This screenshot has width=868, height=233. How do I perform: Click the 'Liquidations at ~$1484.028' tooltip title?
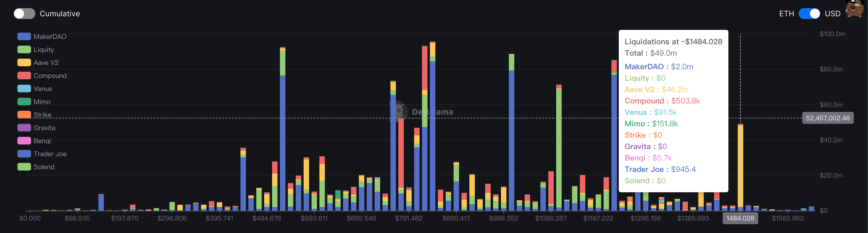(673, 42)
